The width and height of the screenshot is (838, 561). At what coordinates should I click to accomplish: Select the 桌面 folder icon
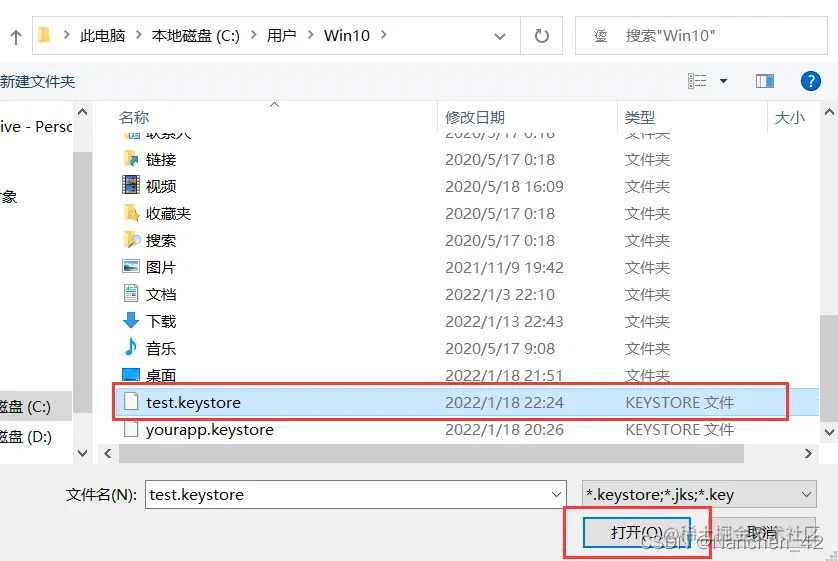point(131,373)
